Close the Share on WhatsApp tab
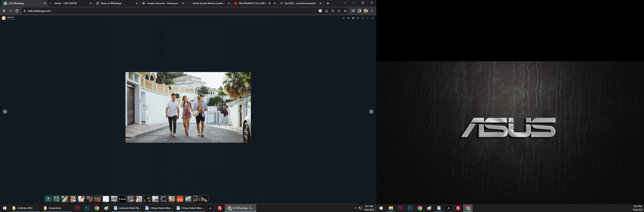 (x=137, y=3)
